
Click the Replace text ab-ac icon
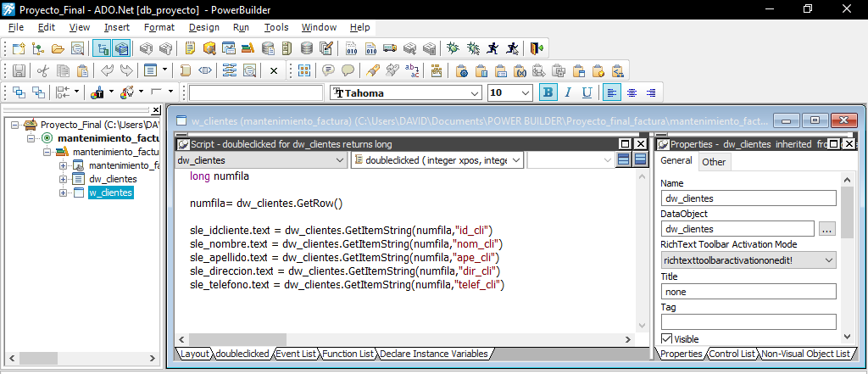[412, 70]
